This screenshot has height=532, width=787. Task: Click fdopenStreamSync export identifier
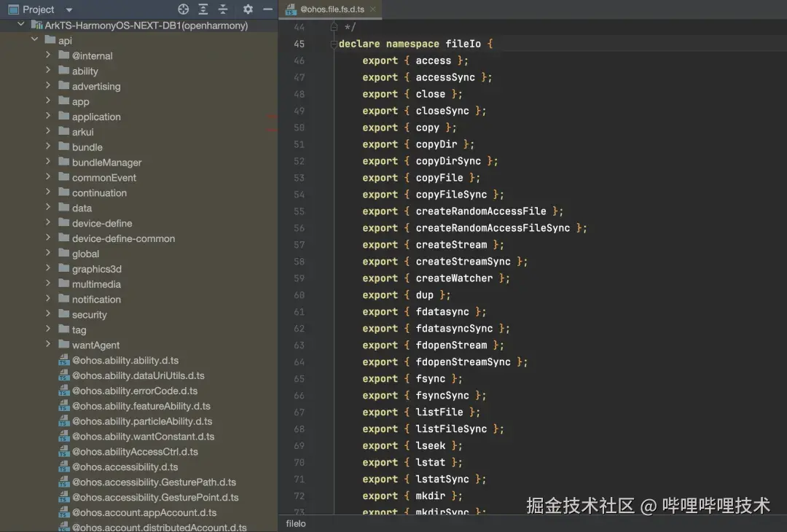(x=463, y=362)
